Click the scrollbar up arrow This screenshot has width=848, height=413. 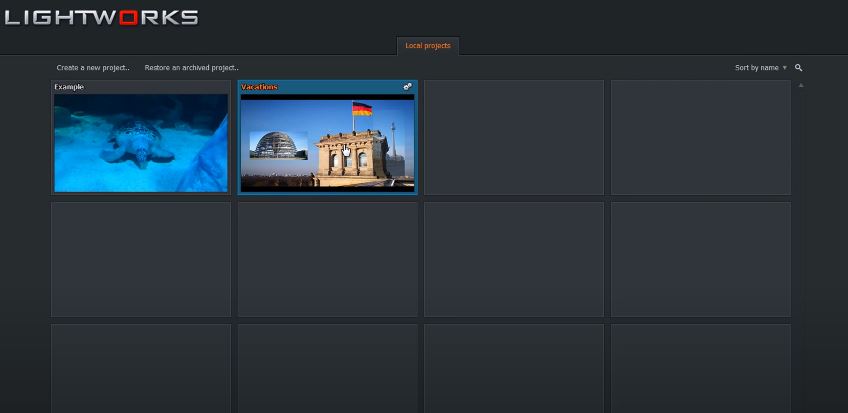[x=801, y=85]
